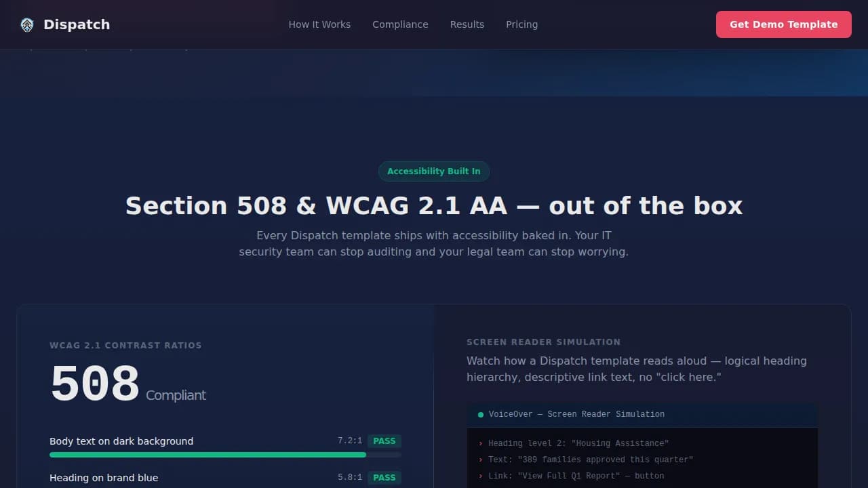Open the Pricing nav link
Screen dimensions: 868x488
point(521,24)
